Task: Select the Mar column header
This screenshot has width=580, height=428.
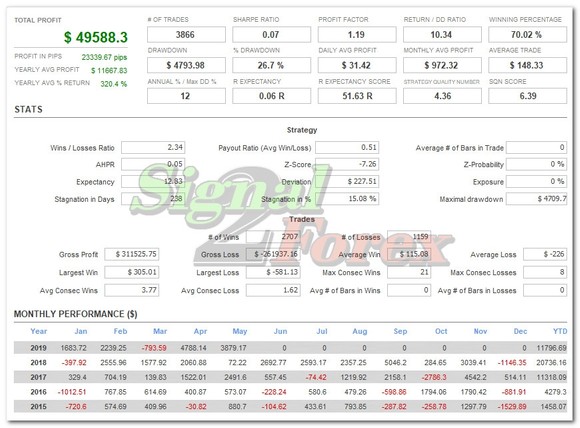Action: (x=160, y=331)
